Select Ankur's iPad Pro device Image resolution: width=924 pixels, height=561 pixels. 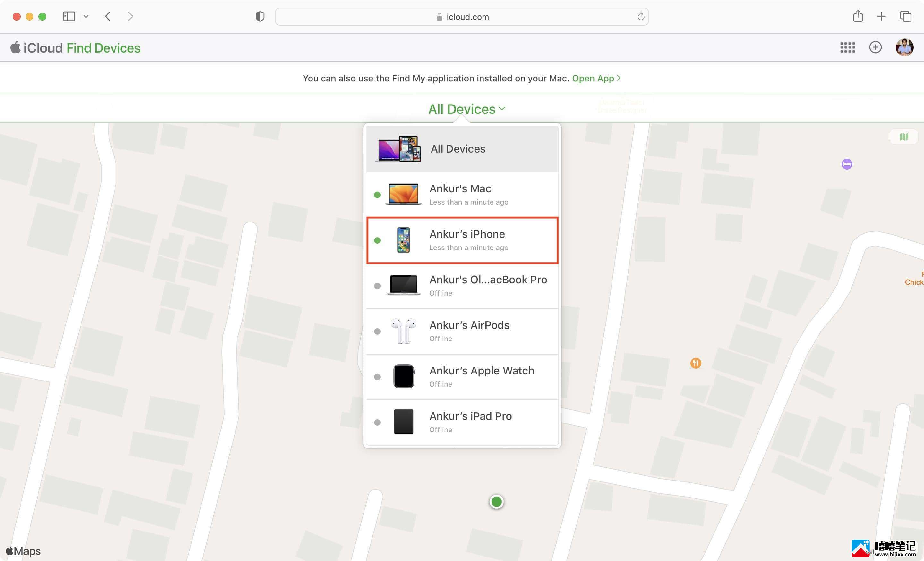tap(462, 422)
